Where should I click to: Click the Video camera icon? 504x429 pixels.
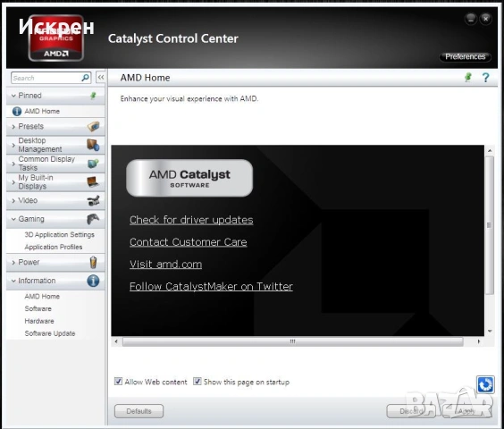tap(94, 200)
